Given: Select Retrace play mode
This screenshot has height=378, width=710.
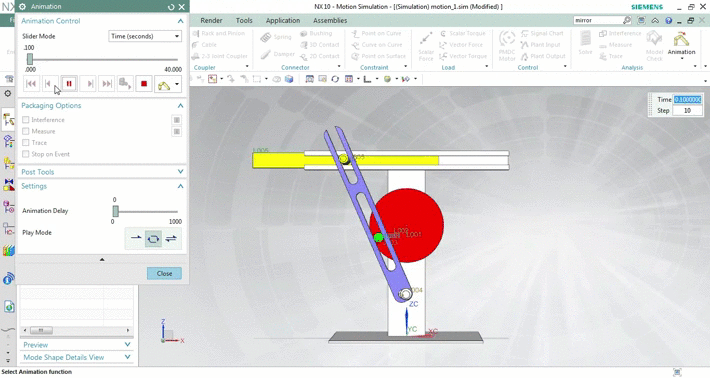Looking at the screenshot, I should pos(171,238).
